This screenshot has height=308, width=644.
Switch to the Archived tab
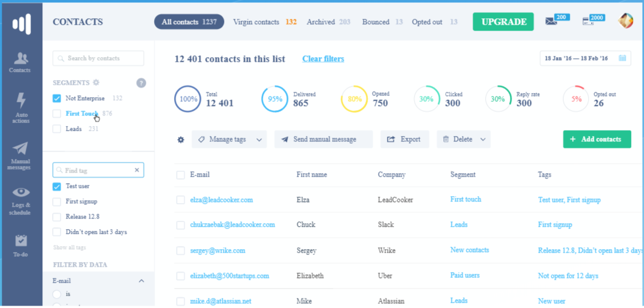[328, 22]
